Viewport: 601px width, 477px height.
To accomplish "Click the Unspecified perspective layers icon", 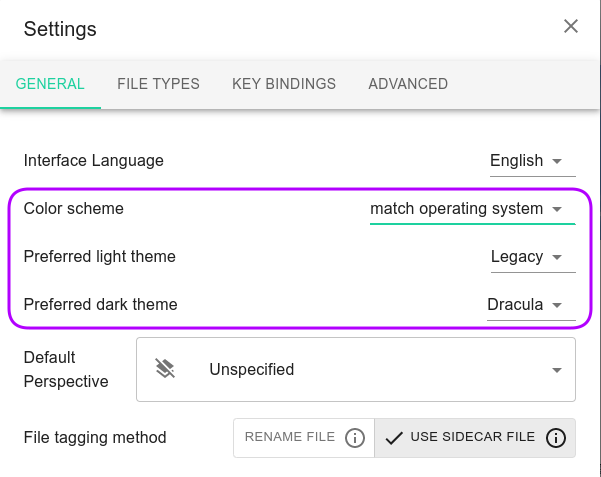I will tap(165, 369).
